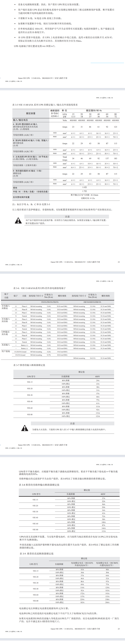Select the caption '表 3-8 推荐的旁路和输出断路器额定值'
The height and width of the screenshot is (644, 125).
click(39, 485)
